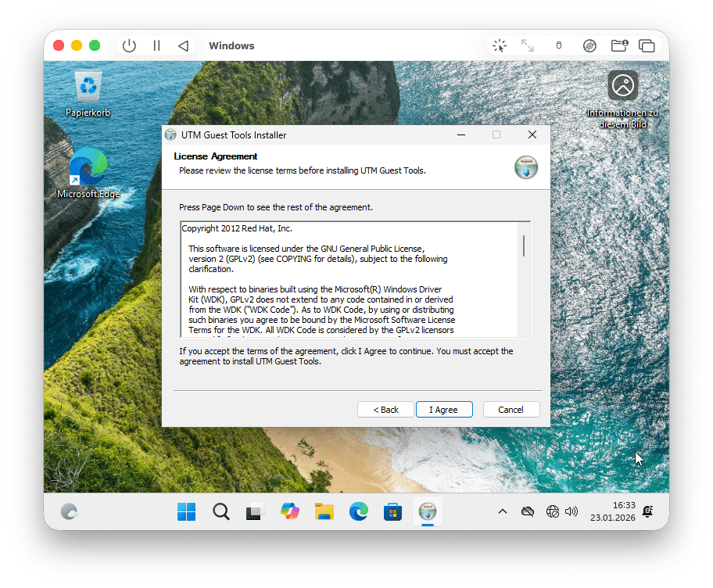Viewport: 713px width, 588px height.
Task: Shut down the VM with the power icon
Action: [130, 46]
